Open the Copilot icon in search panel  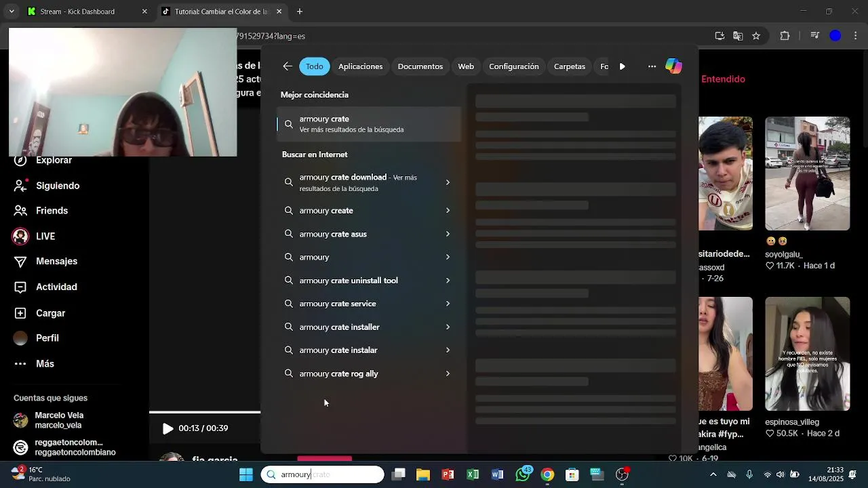(673, 66)
